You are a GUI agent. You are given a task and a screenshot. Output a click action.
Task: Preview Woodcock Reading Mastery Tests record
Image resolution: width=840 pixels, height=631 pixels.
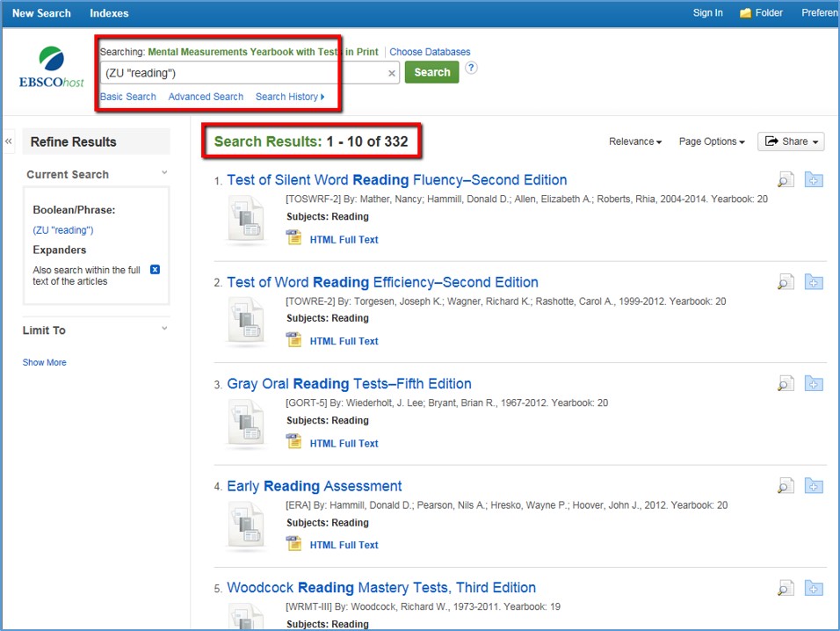click(x=786, y=588)
